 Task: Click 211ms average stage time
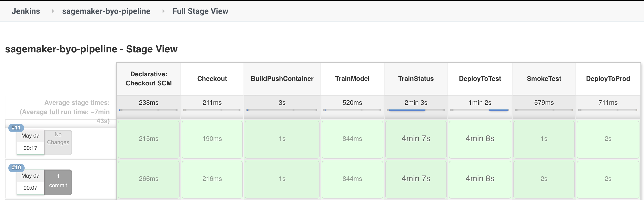[x=212, y=103]
